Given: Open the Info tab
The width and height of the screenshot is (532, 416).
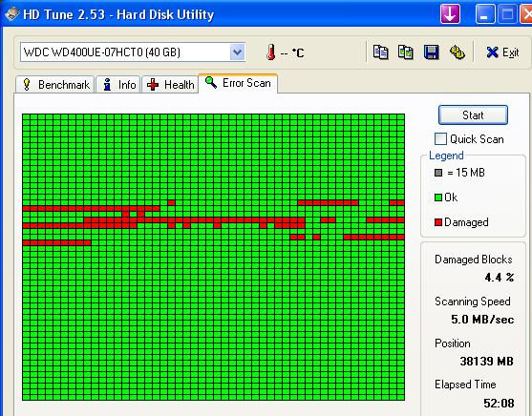Looking at the screenshot, I should pyautogui.click(x=118, y=84).
